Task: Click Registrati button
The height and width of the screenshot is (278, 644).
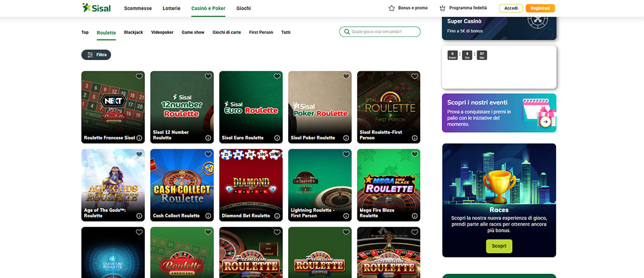Action: click(540, 8)
